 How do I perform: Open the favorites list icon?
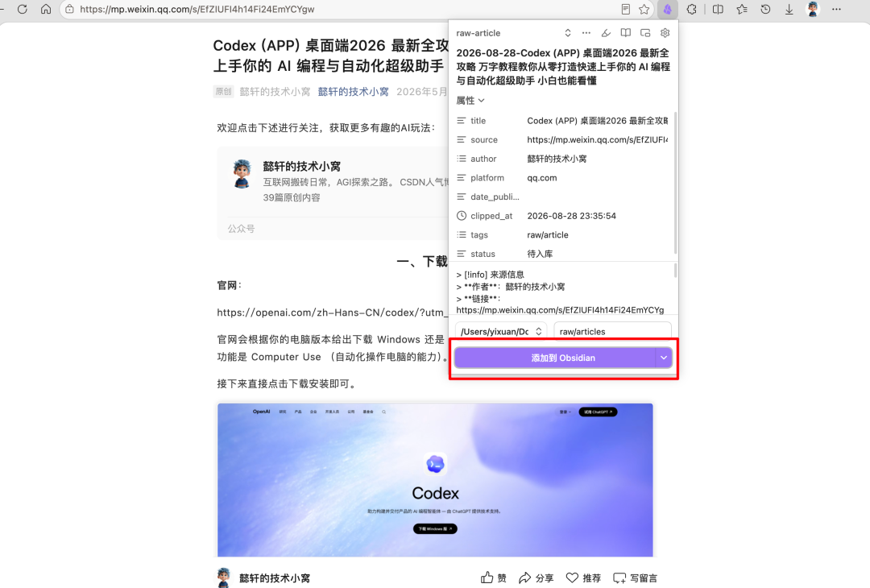pos(742,9)
